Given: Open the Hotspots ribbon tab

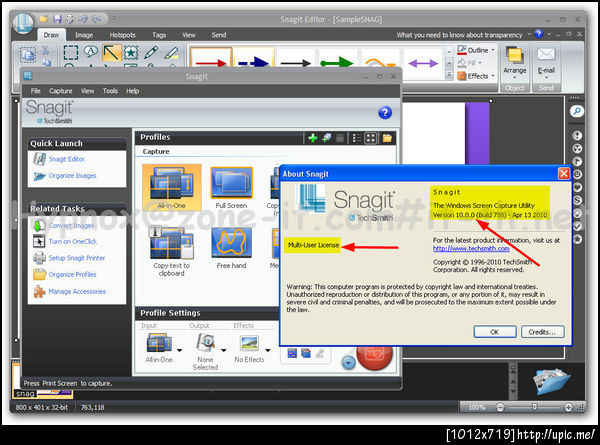Looking at the screenshot, I should click(x=122, y=35).
